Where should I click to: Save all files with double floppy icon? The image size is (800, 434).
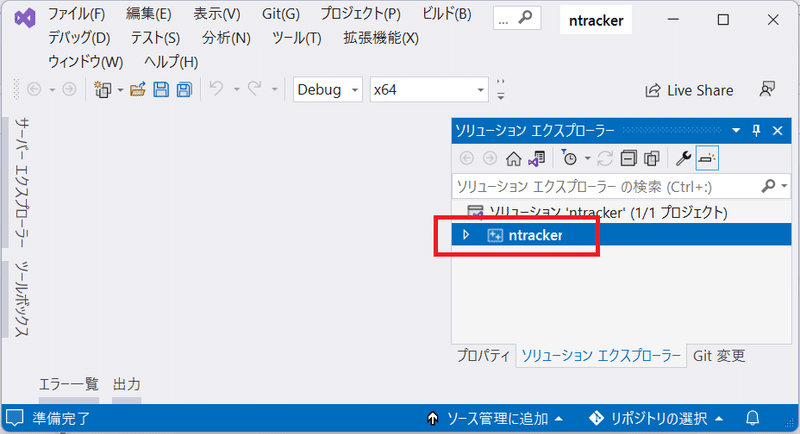[184, 90]
